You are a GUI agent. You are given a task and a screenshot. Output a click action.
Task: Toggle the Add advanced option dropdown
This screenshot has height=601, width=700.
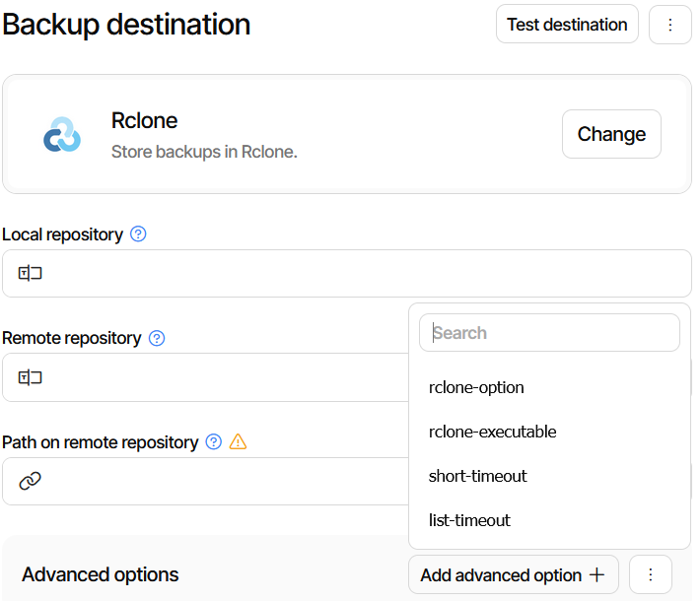(x=513, y=574)
